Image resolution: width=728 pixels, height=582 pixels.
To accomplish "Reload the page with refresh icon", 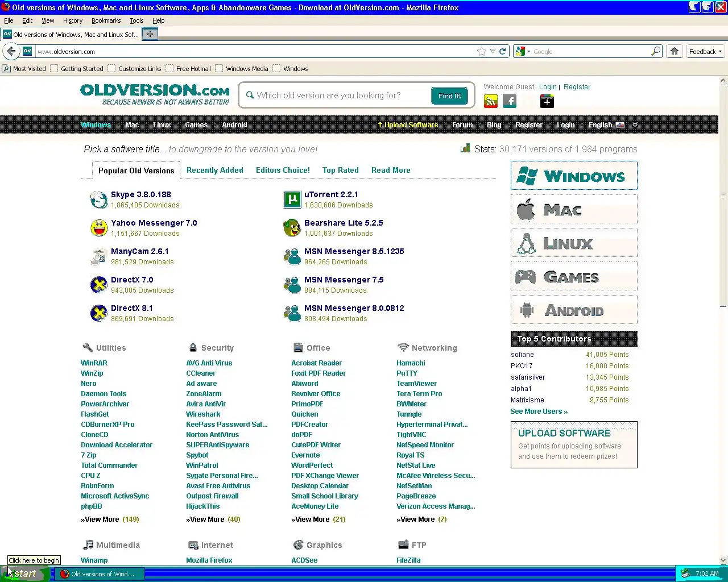I will pos(502,51).
